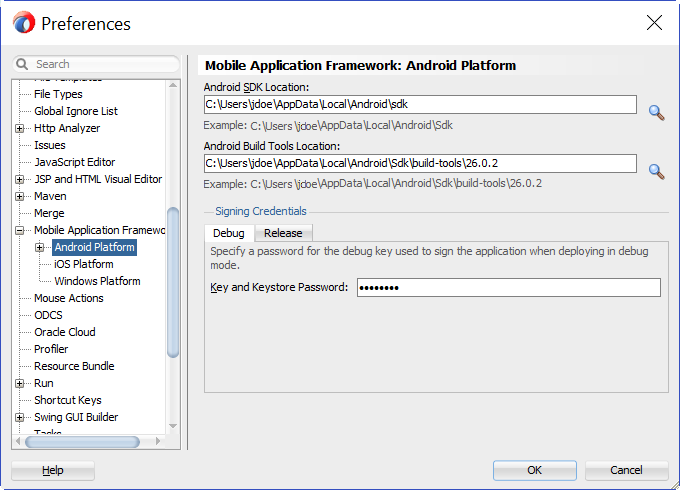Click the Key and Keystore Password label
Image resolution: width=680 pixels, height=490 pixels.
[279, 287]
